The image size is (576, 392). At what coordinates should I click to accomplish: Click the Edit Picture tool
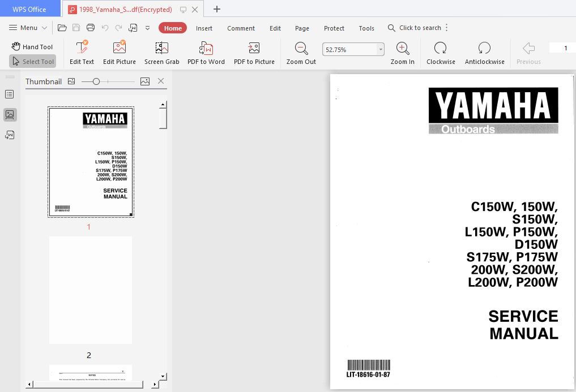pyautogui.click(x=120, y=53)
